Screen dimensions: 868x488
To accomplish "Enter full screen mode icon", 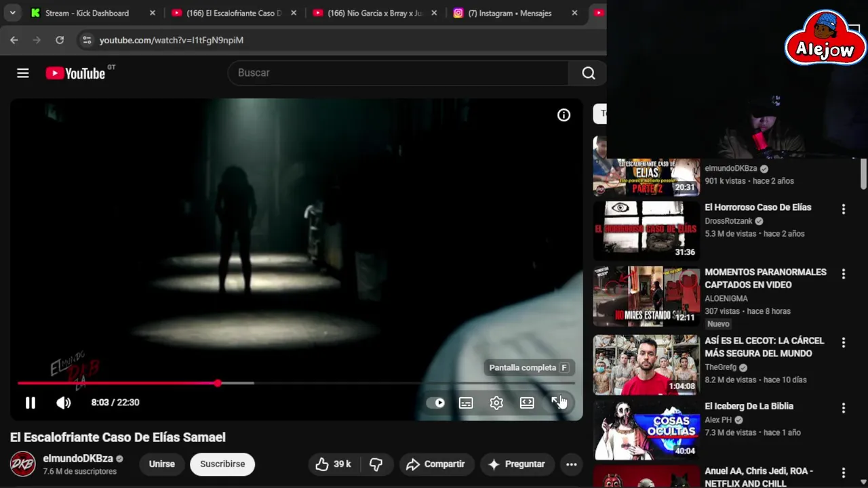I will (557, 403).
